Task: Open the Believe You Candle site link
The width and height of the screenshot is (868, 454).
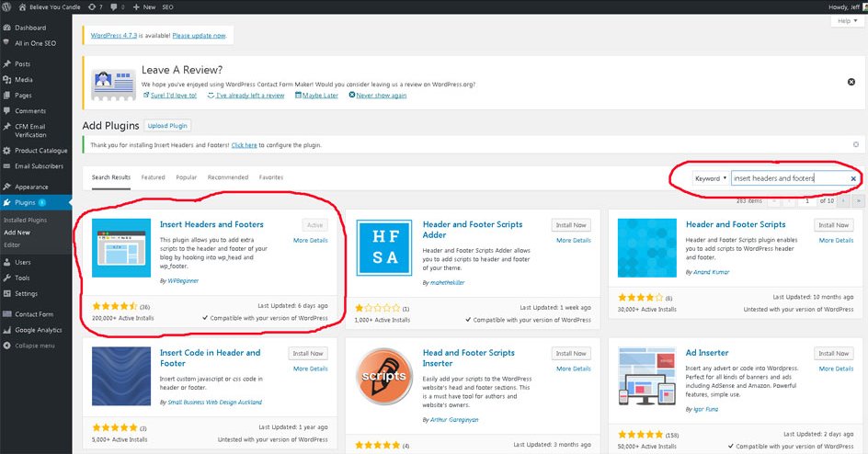Action: pos(49,7)
